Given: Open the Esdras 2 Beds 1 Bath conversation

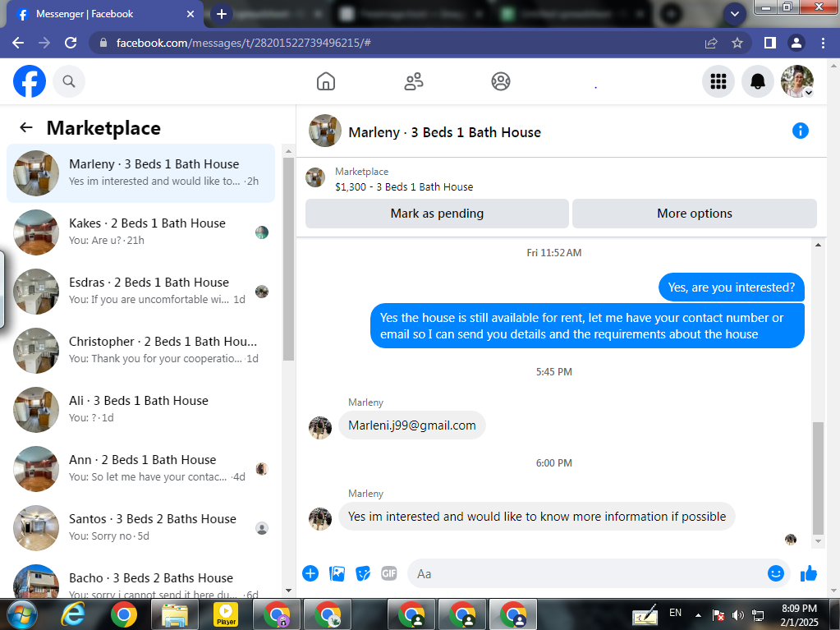Looking at the screenshot, I should 140,292.
